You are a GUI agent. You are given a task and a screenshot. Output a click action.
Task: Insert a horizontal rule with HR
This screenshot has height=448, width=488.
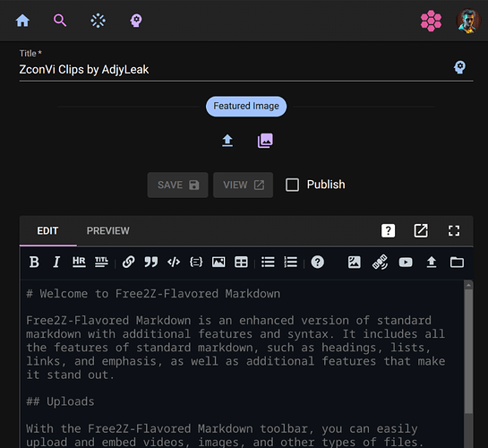tap(79, 263)
